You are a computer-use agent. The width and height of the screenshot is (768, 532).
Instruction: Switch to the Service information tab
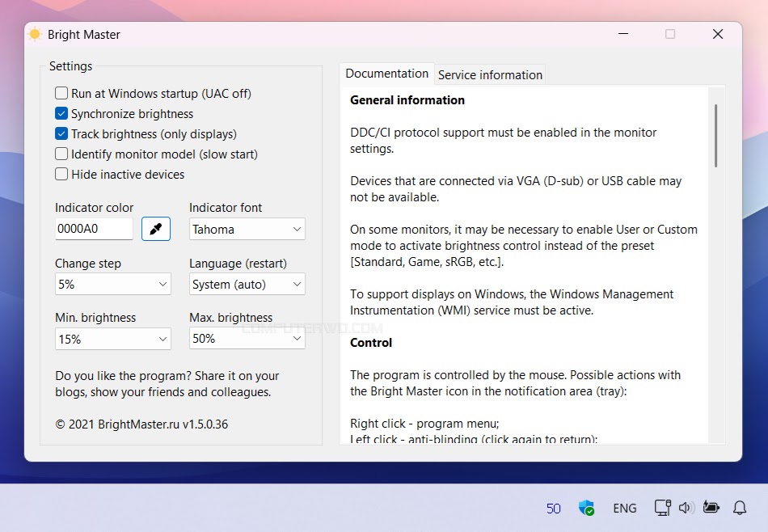pos(490,75)
